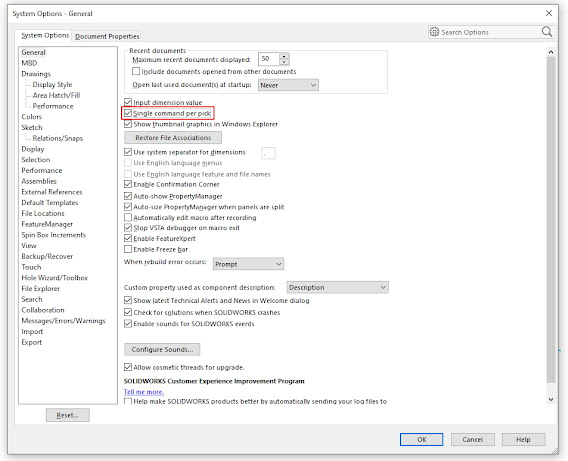The height and width of the screenshot is (461, 568).
Task: Click the Search Options gear icon
Action: pos(434,32)
